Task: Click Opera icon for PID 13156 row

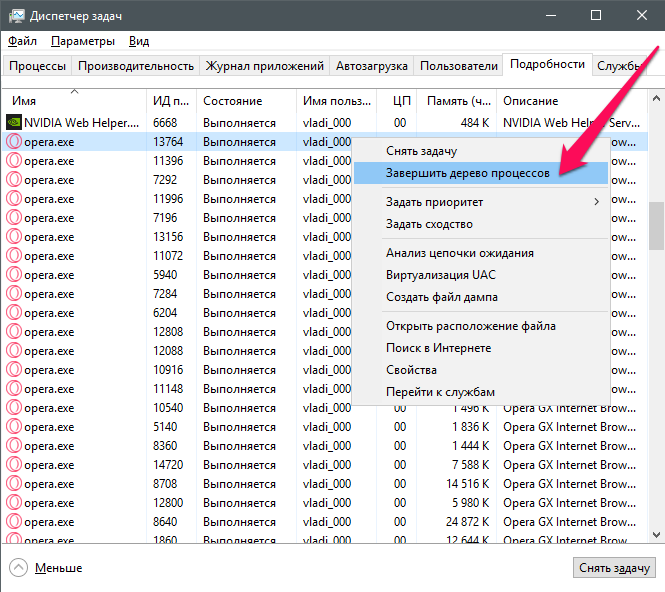Action: point(14,237)
